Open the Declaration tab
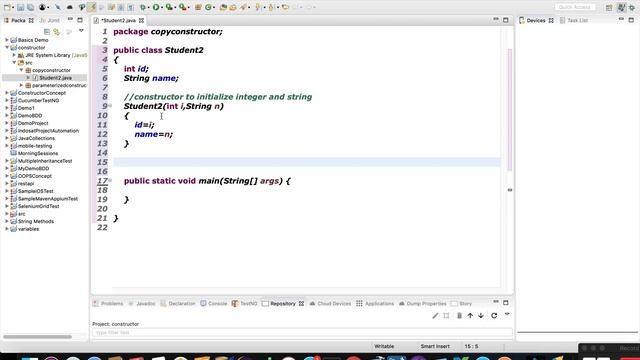Viewport: 640px width, 360px height. [x=178, y=304]
